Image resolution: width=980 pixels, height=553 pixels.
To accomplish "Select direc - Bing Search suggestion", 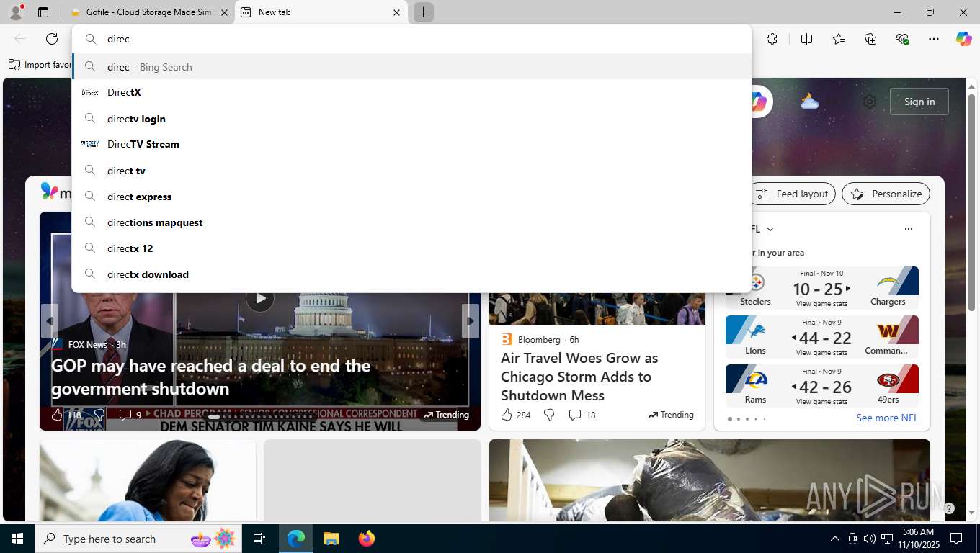I will click(x=411, y=67).
